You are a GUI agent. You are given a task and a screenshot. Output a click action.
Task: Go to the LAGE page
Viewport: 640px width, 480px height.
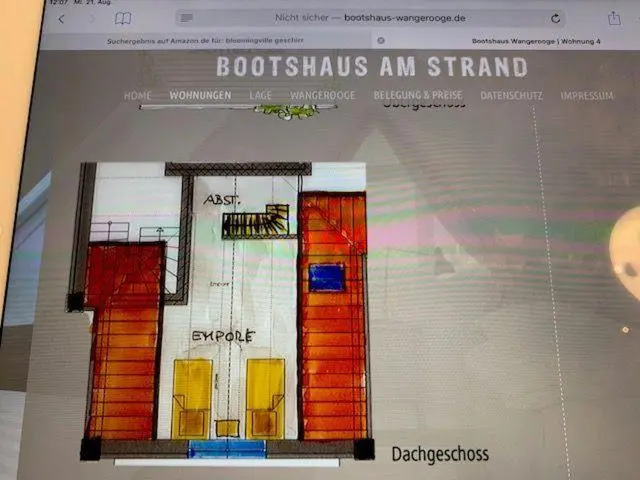[260, 96]
